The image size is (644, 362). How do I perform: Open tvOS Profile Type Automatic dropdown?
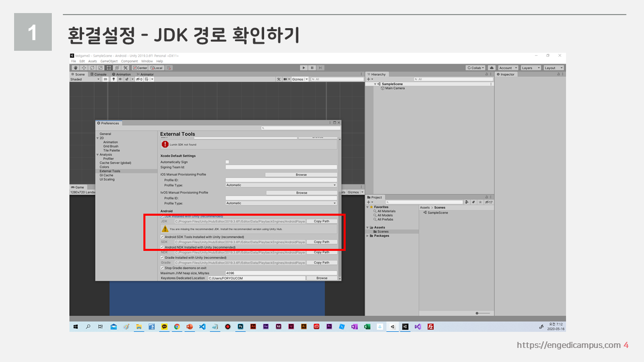point(281,203)
